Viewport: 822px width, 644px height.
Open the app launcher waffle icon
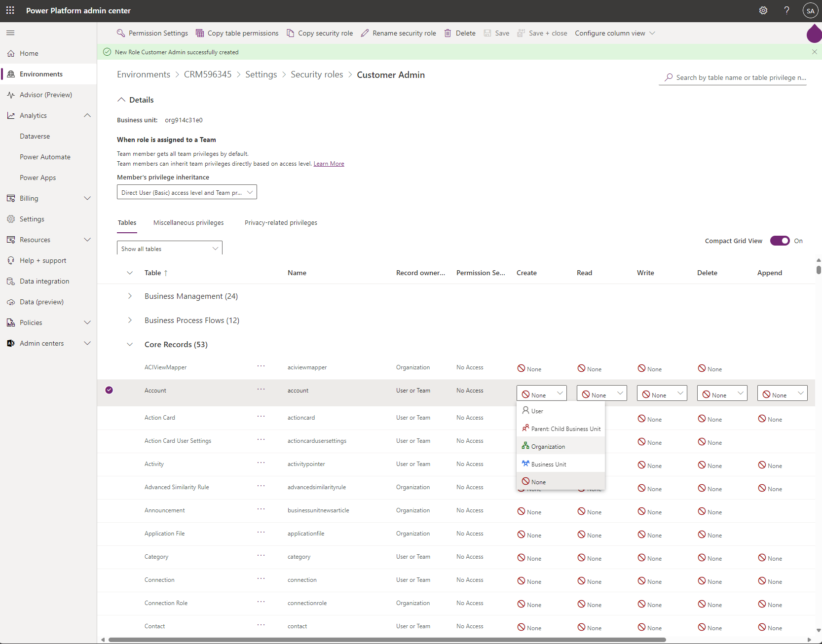pos(10,10)
